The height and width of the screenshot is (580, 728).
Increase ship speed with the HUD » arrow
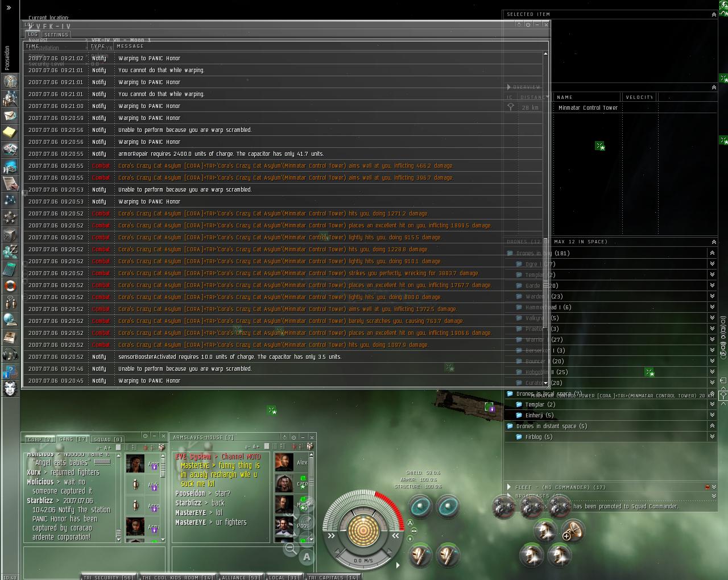(332, 536)
